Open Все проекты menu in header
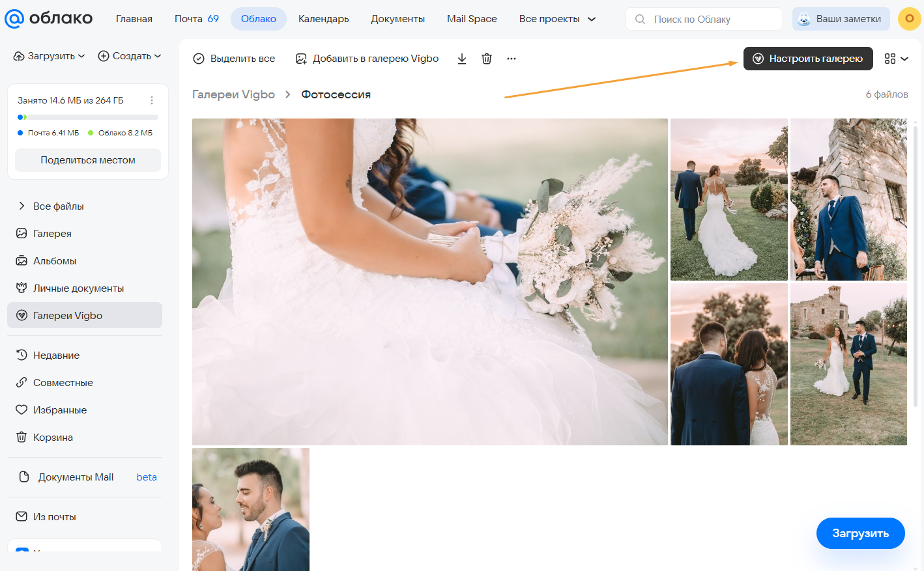924x571 pixels. (x=557, y=19)
